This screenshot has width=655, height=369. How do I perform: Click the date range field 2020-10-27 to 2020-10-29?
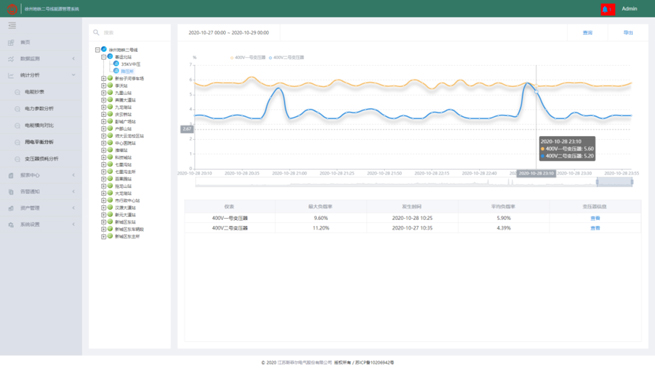(x=228, y=33)
